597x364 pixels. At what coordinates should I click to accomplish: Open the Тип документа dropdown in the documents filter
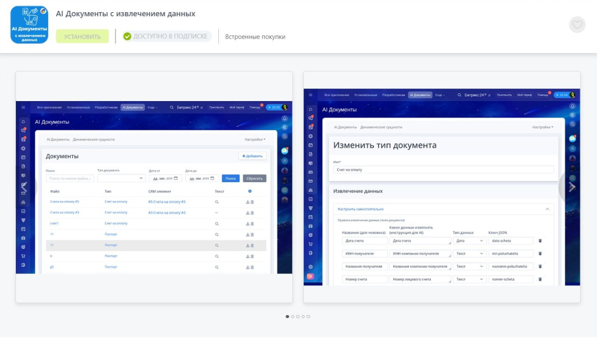pos(121,178)
